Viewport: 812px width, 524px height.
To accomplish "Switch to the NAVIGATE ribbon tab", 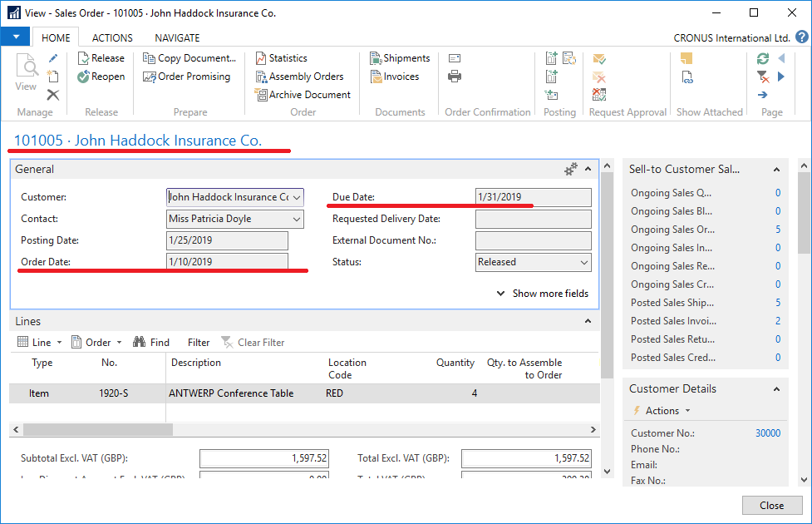I will [177, 37].
